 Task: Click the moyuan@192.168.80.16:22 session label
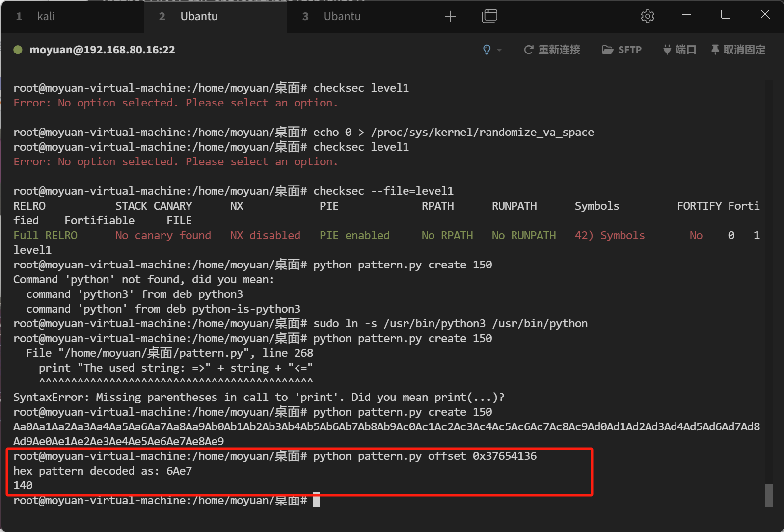point(102,50)
